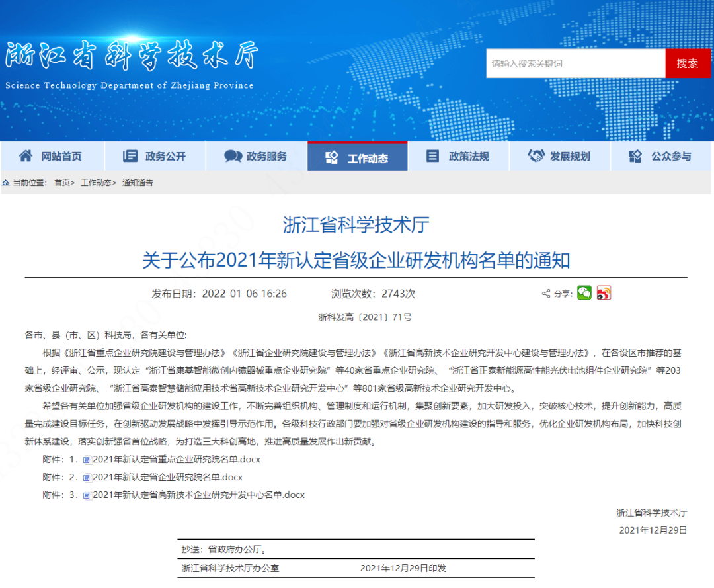Image resolution: width=714 pixels, height=588 pixels.
Task: Share the article via the Weibo icon
Action: tap(604, 293)
